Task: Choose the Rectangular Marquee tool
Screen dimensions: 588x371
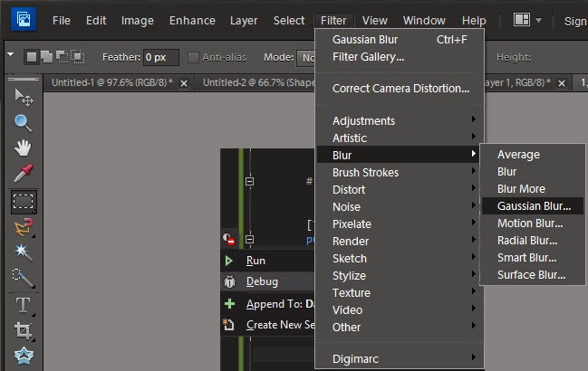Action: point(24,201)
